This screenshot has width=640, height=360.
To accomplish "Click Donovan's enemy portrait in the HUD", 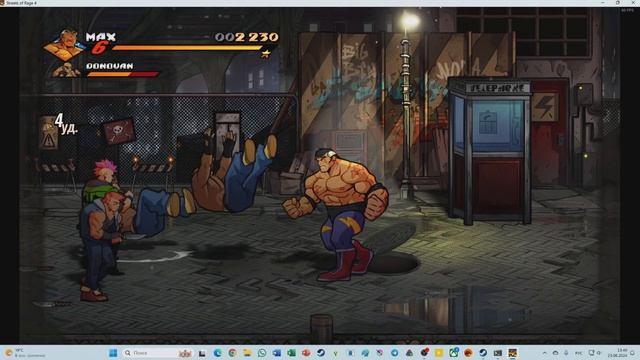I will [66, 70].
